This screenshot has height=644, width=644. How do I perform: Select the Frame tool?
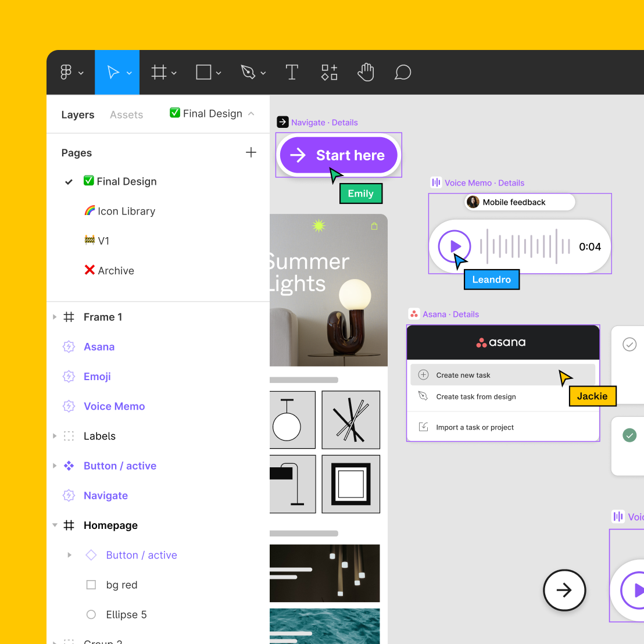159,72
